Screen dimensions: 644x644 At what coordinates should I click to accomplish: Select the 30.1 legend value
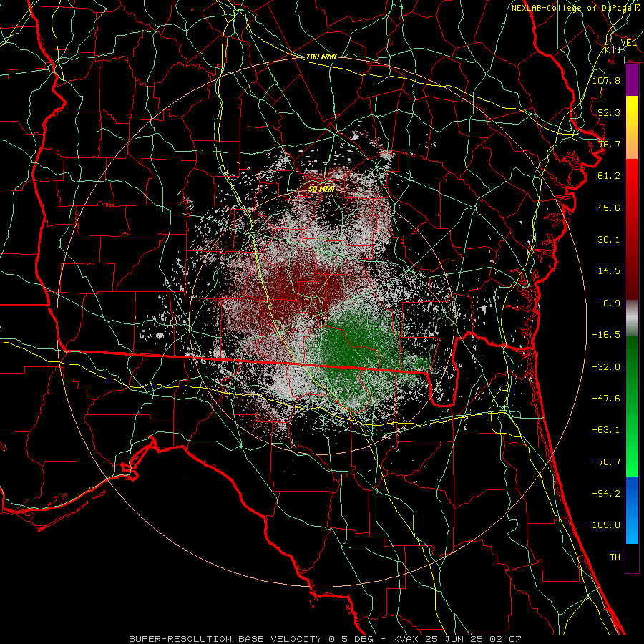point(609,240)
